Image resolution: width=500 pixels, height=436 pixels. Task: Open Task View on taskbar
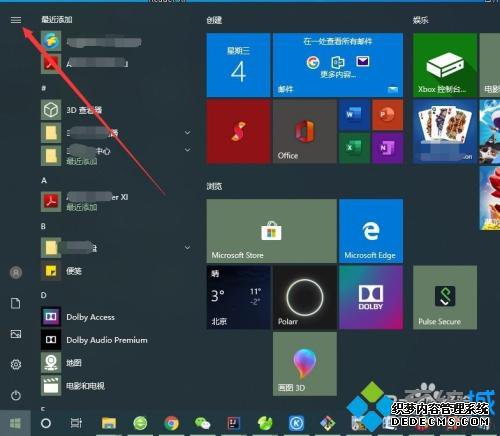(x=76, y=423)
